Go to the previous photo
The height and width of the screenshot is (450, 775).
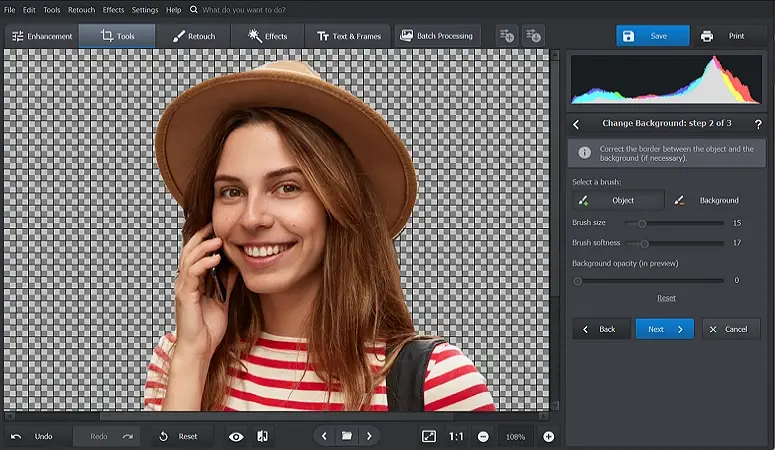(324, 436)
